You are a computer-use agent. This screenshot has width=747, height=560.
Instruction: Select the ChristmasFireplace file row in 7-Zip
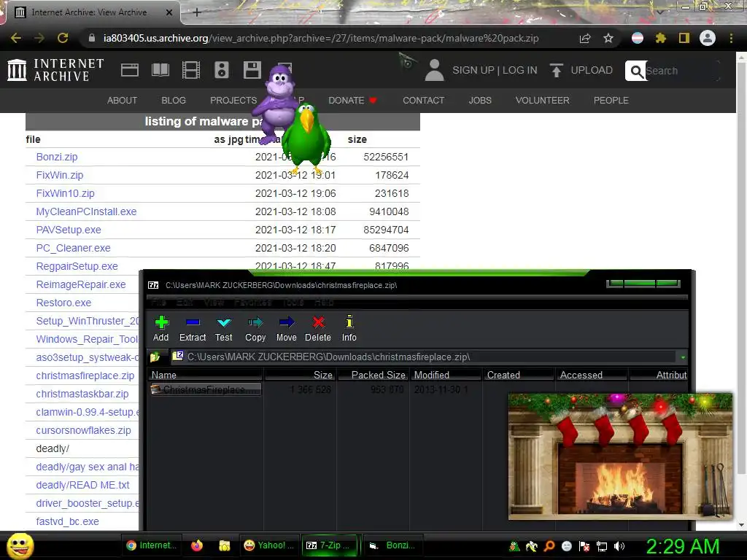(205, 389)
